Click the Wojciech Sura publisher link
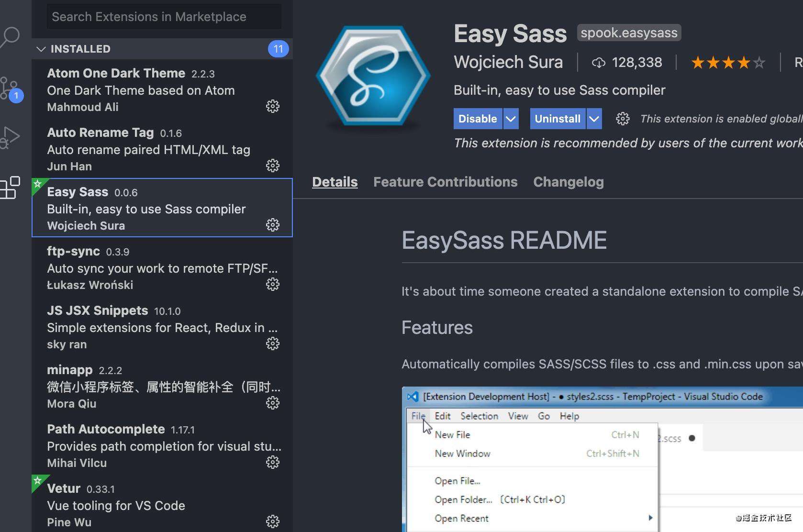Viewport: 803px width, 532px height. tap(508, 62)
